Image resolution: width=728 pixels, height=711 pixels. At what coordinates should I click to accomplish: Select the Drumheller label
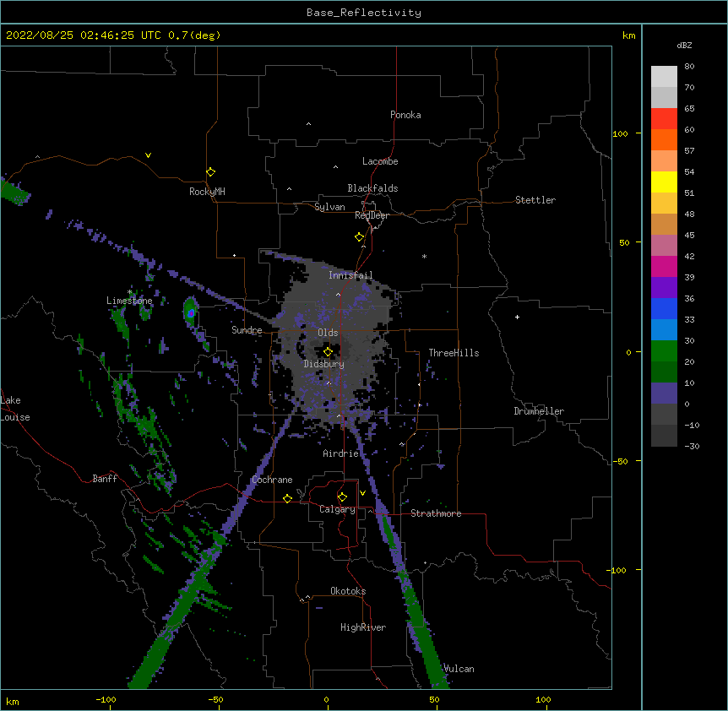539,411
